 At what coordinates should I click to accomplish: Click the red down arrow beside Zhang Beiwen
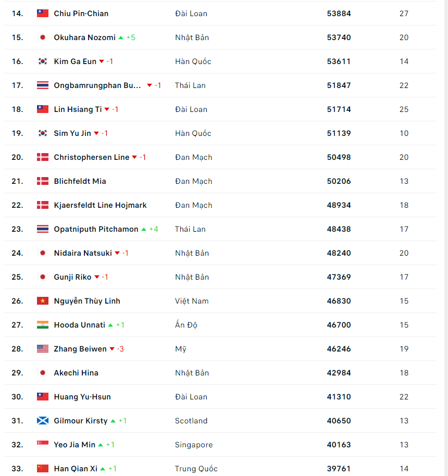pyautogui.click(x=112, y=349)
